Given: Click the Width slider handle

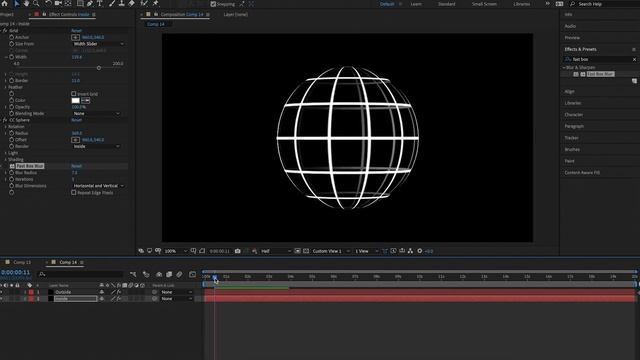Looking at the screenshot, I should [x=99, y=68].
